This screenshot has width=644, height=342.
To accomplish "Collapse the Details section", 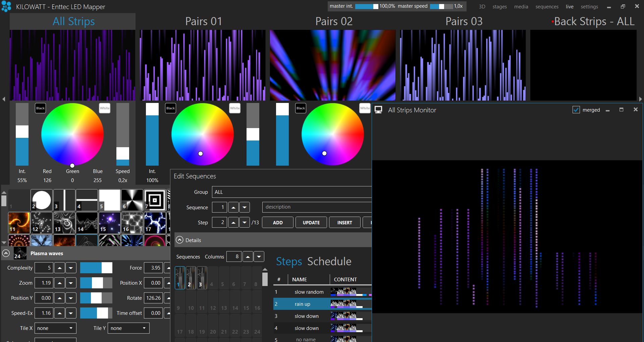I will pyautogui.click(x=180, y=240).
